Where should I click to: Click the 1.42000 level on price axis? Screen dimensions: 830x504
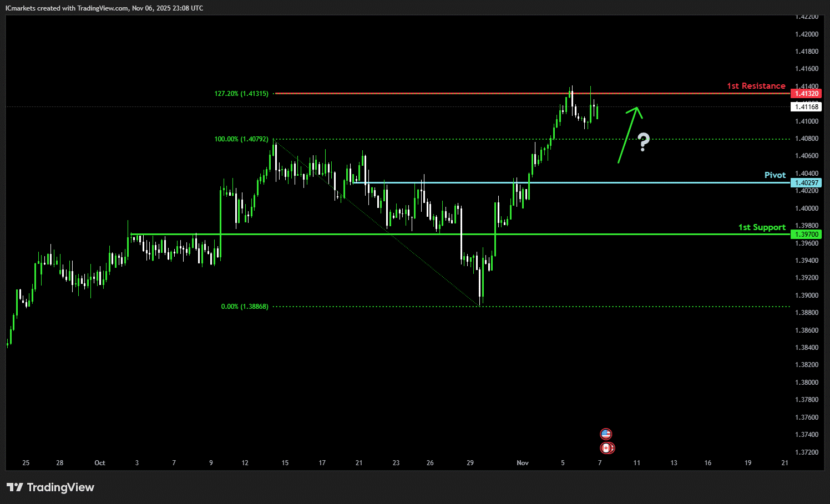click(x=806, y=34)
